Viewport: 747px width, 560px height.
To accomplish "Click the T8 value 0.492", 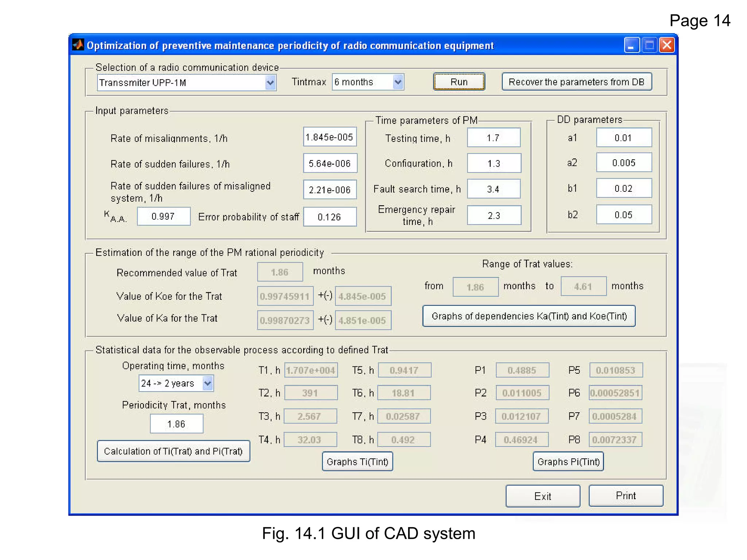I will click(x=404, y=439).
